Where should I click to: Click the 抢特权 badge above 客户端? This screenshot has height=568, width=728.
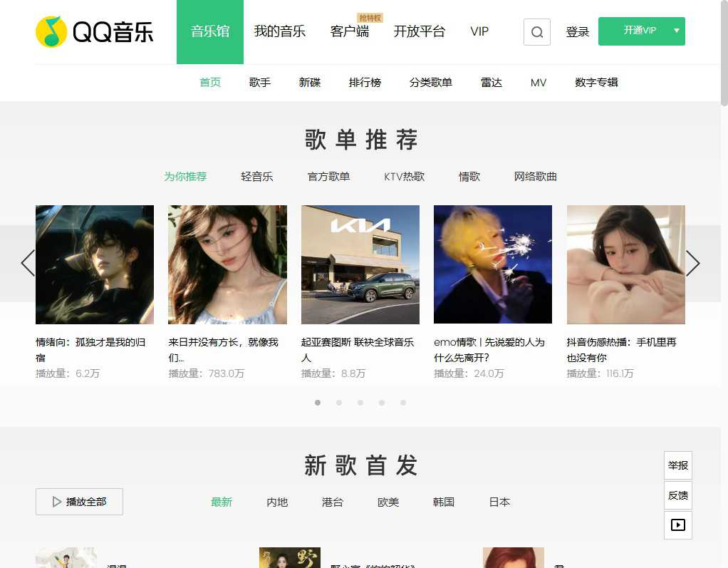[x=369, y=16]
